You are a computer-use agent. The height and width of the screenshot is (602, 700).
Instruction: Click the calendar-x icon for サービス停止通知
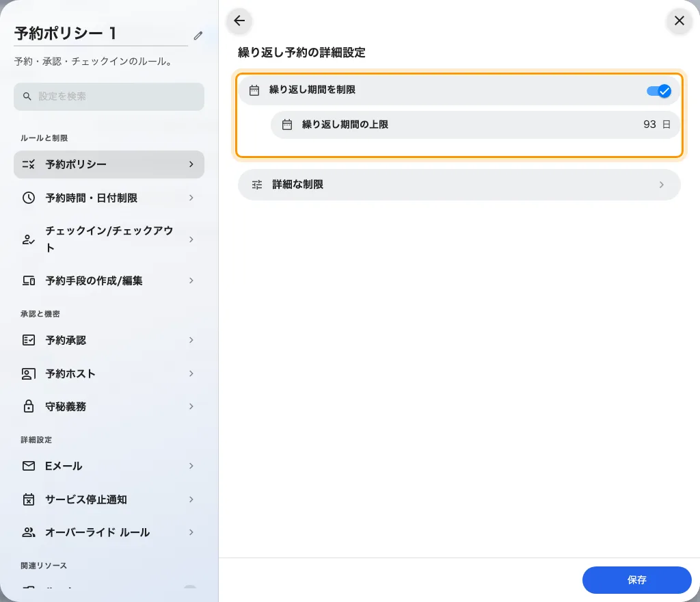[29, 499]
